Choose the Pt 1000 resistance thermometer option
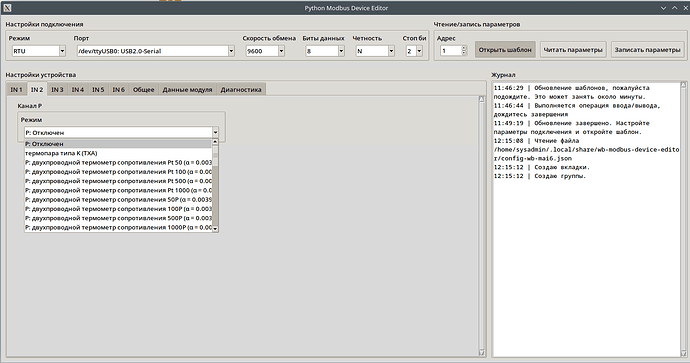This screenshot has height=363, width=690. click(118, 190)
